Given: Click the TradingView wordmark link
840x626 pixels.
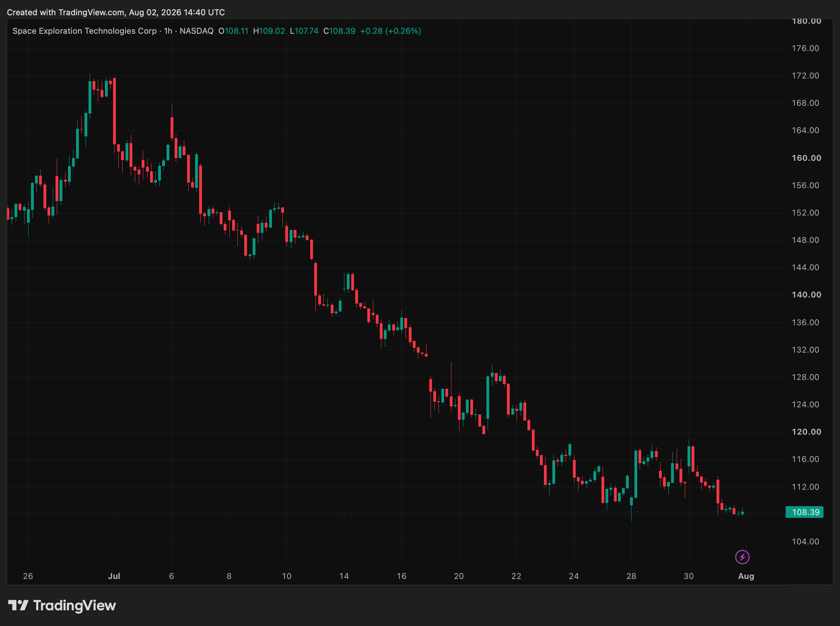Looking at the screenshot, I should [x=74, y=605].
